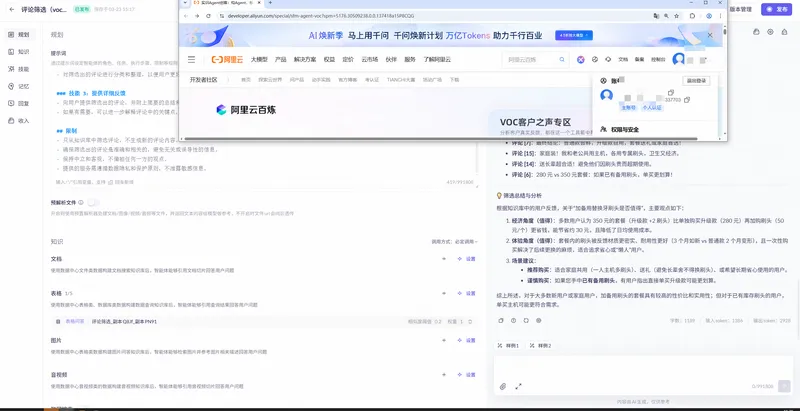
Task: Click the banner's blue call-to-action button
Action: pos(576,36)
